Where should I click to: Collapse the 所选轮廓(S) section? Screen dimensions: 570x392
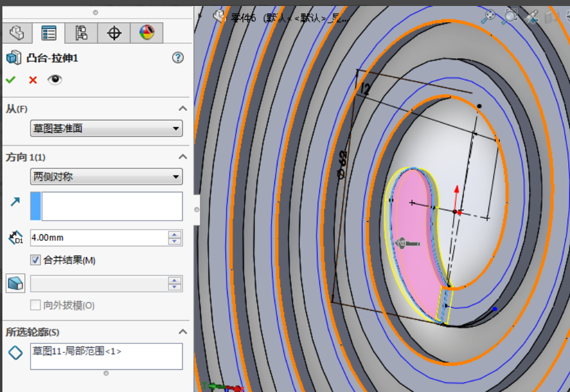pos(183,331)
